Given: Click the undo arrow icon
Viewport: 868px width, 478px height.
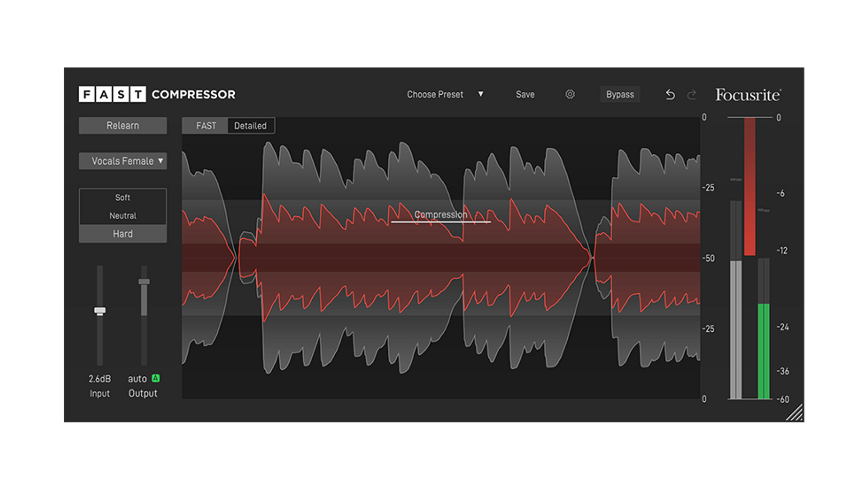Looking at the screenshot, I should coord(670,95).
